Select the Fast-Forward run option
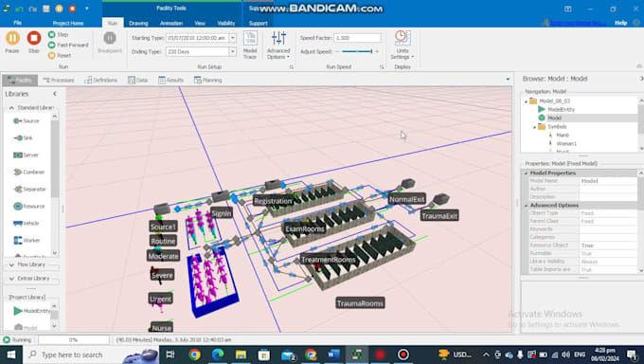This screenshot has height=364, width=644. coord(68,45)
